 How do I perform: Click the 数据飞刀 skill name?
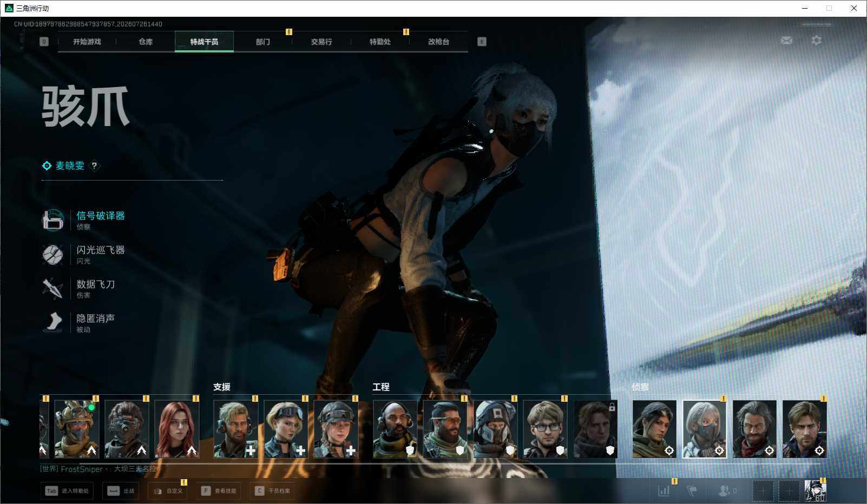click(x=96, y=284)
